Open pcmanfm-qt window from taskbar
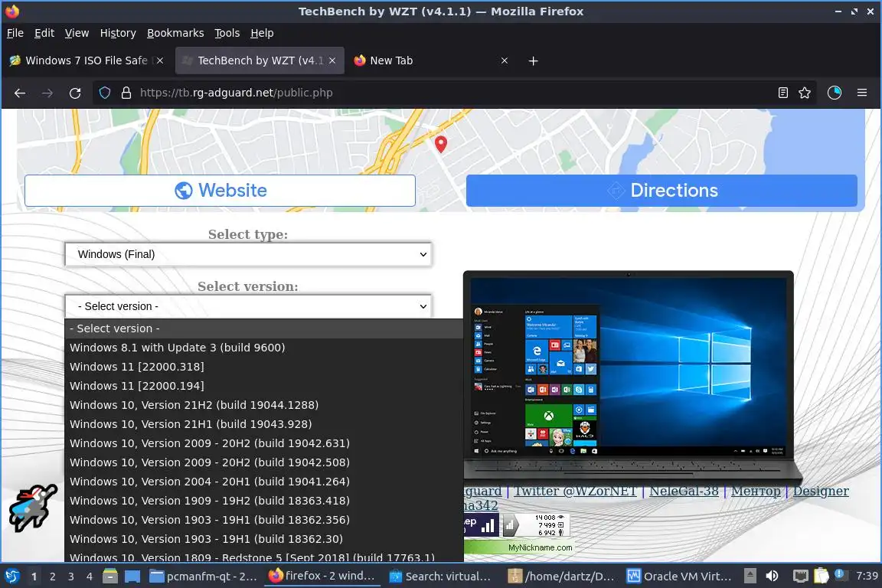Screen dimensions: 882x588 click(204, 577)
